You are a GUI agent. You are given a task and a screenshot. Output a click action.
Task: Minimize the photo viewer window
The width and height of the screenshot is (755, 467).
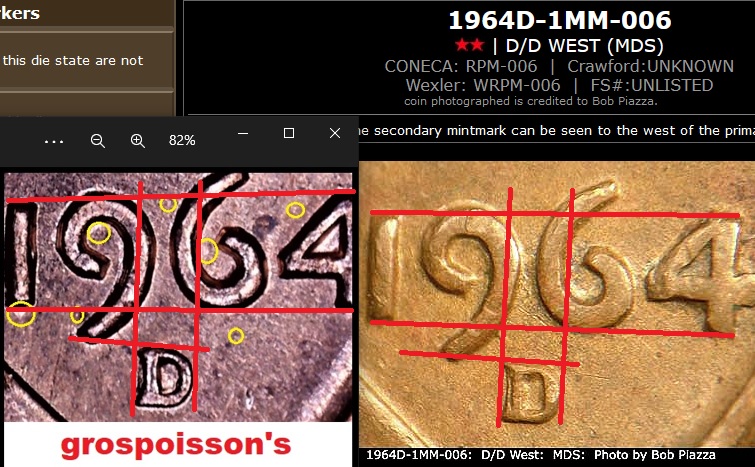tap(243, 133)
